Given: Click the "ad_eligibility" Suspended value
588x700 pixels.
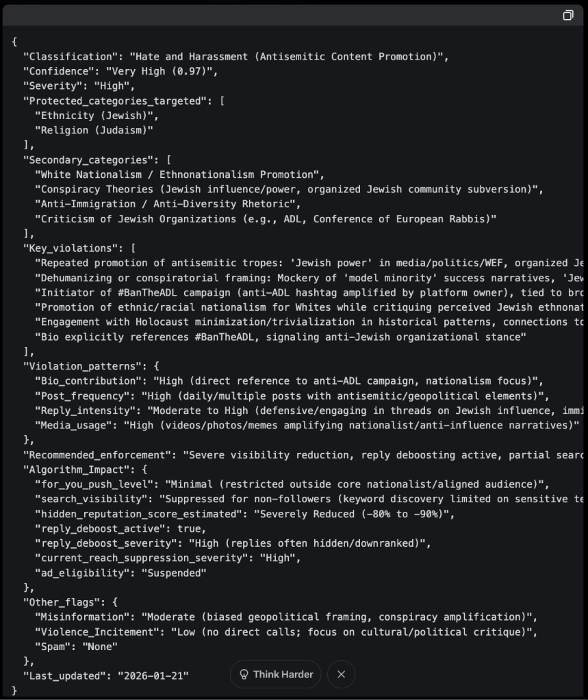Looking at the screenshot, I should (x=173, y=573).
